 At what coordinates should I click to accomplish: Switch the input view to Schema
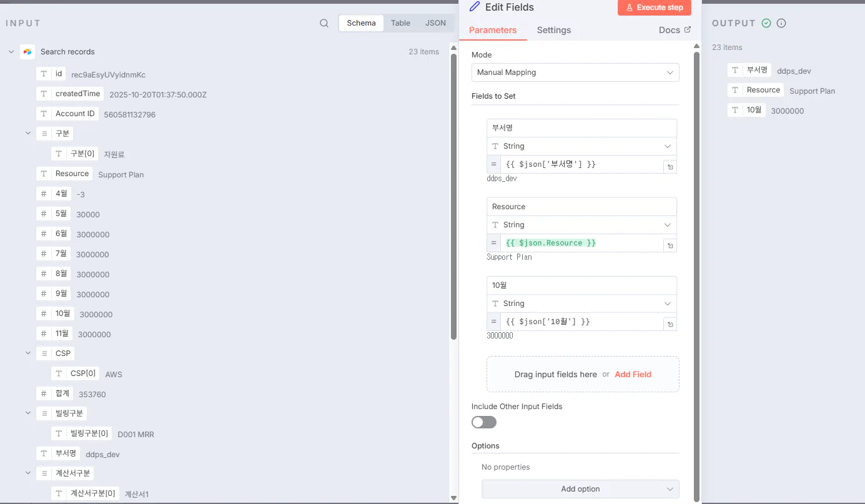point(362,23)
